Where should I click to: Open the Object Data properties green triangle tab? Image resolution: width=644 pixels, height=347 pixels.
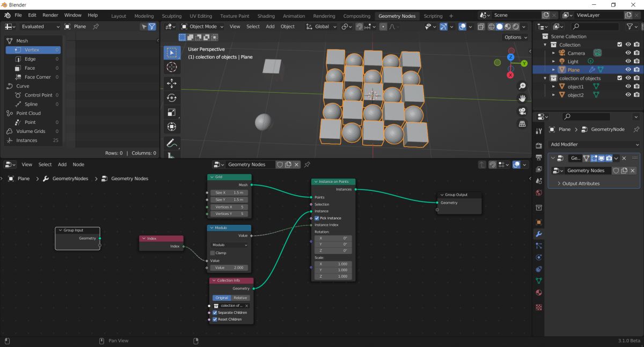539,280
